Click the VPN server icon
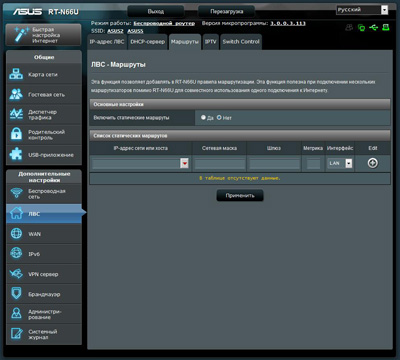The image size is (400, 360). (x=16, y=274)
